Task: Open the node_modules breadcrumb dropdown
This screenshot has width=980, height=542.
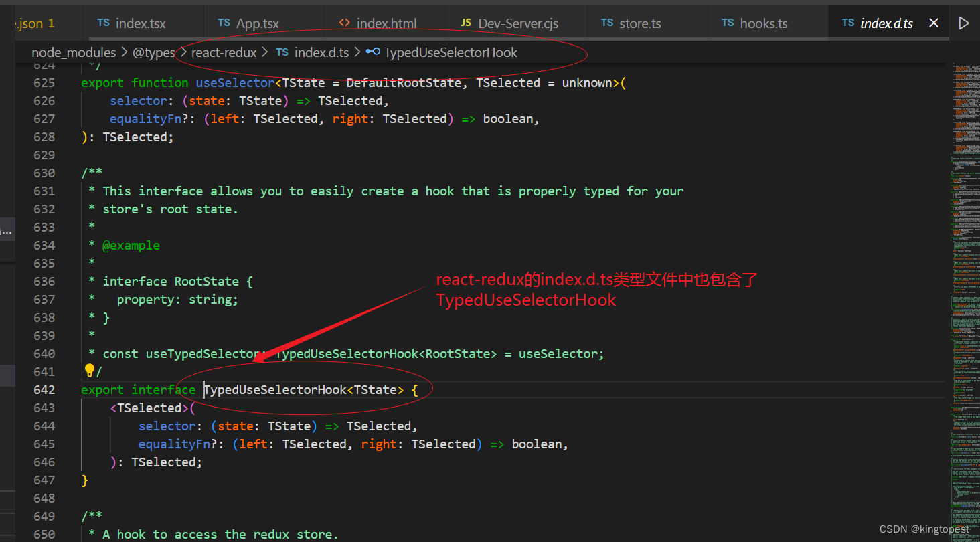Action: (74, 52)
